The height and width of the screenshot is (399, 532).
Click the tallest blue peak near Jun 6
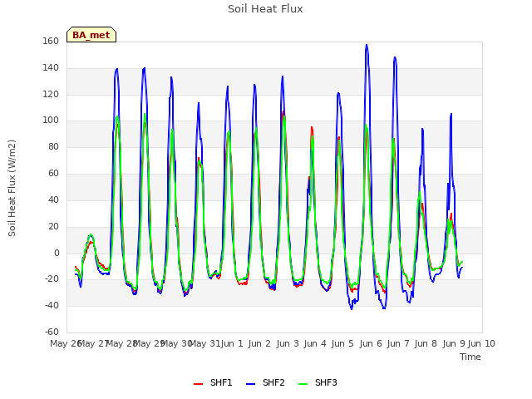(367, 45)
